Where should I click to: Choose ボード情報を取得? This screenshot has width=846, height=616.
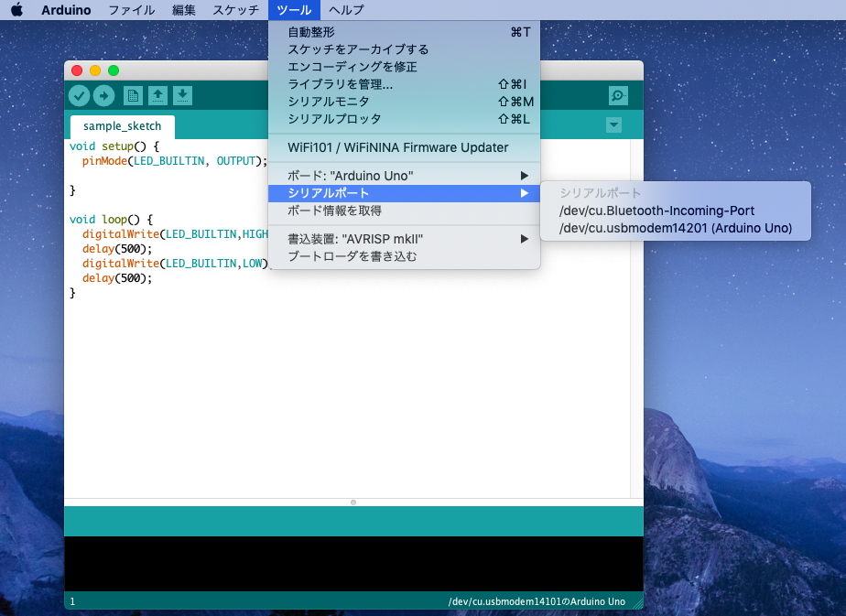pyautogui.click(x=404, y=211)
